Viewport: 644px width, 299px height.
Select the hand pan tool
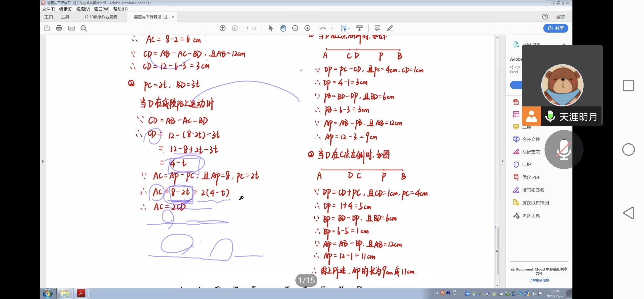pos(283,28)
